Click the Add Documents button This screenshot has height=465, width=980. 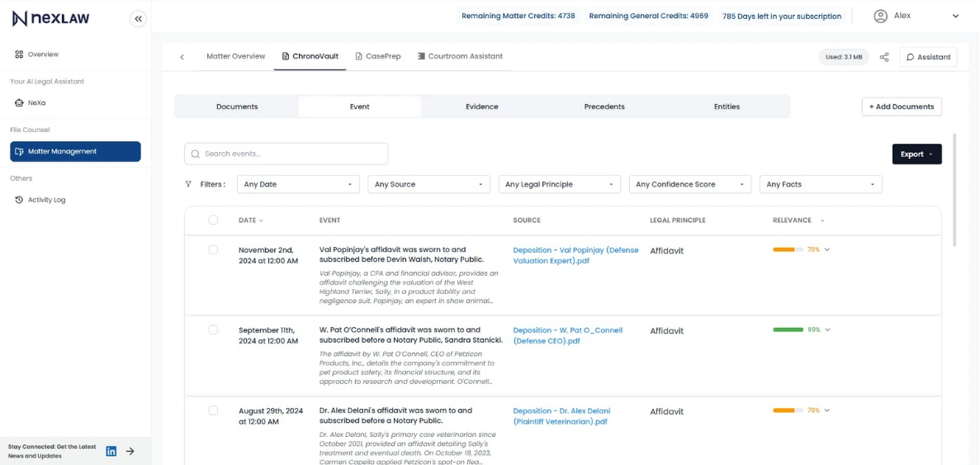902,107
